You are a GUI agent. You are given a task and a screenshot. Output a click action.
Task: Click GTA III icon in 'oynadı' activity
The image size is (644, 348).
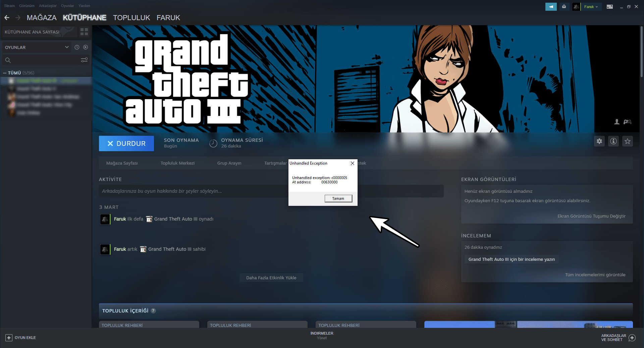pyautogui.click(x=149, y=219)
